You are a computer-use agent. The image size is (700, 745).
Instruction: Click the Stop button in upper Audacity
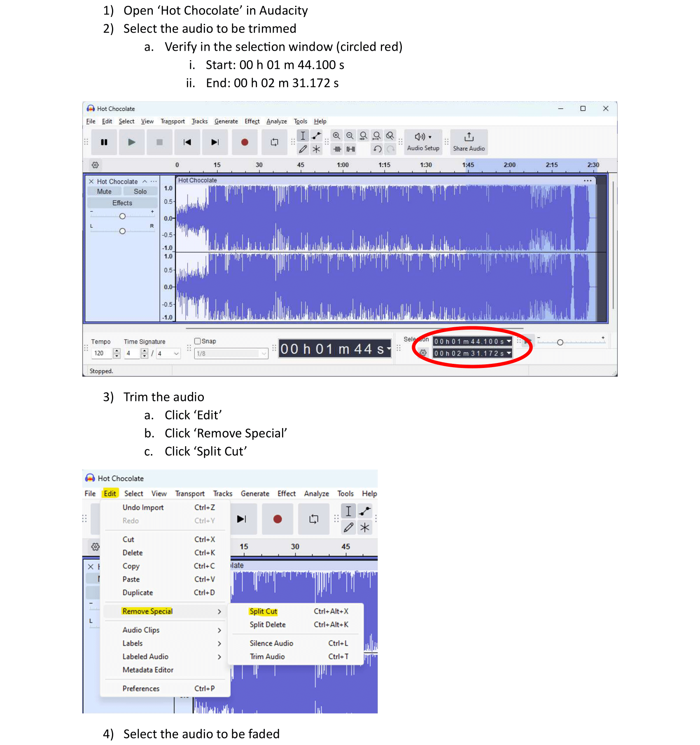[159, 142]
